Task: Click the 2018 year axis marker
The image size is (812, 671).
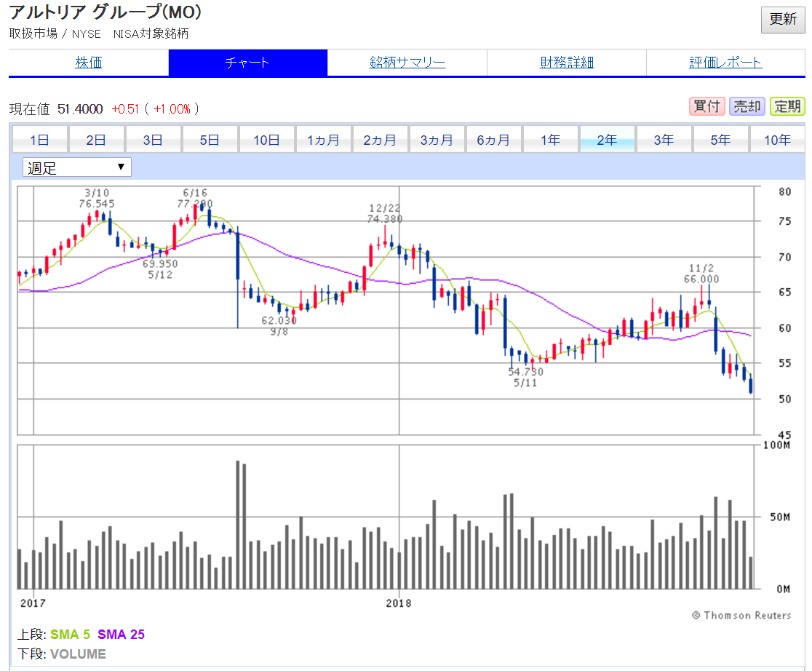Action: 399,603
